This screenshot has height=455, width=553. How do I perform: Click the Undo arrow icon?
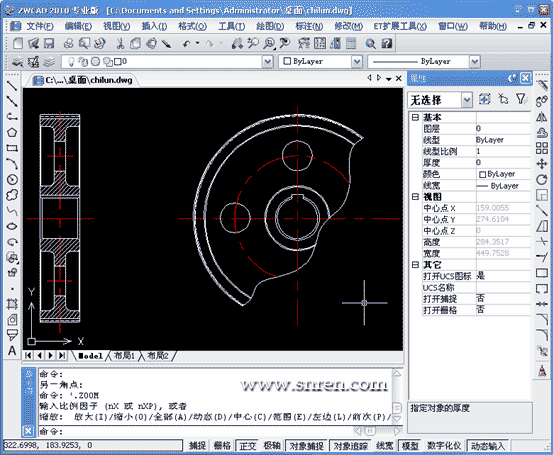point(186,44)
